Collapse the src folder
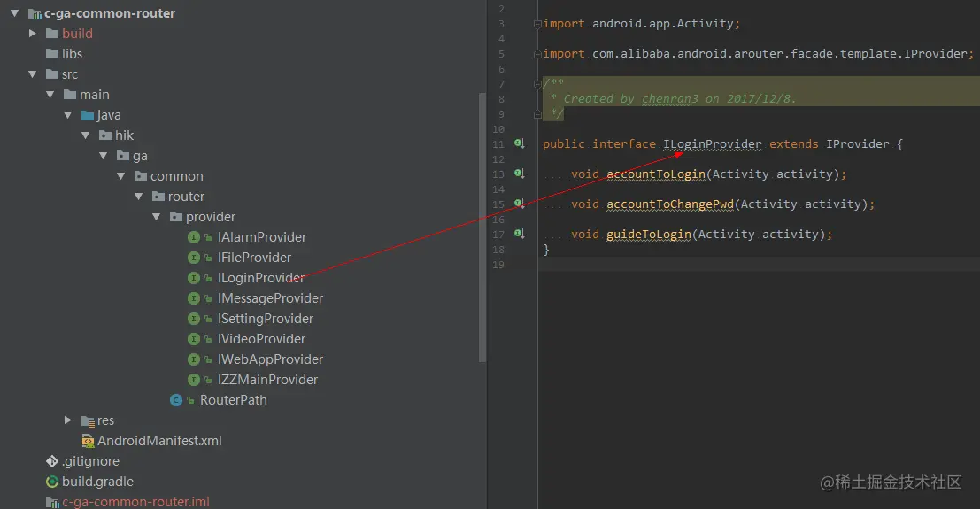 (33, 73)
